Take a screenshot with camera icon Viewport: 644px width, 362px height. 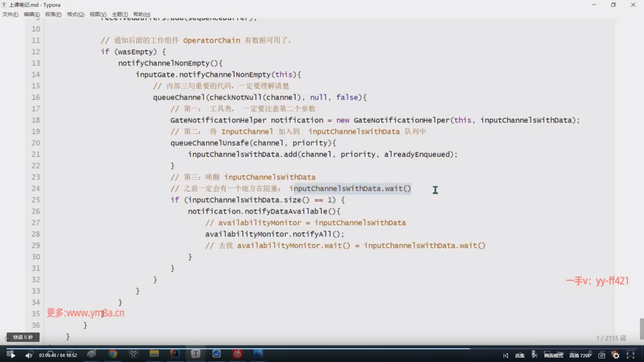(x=602, y=356)
